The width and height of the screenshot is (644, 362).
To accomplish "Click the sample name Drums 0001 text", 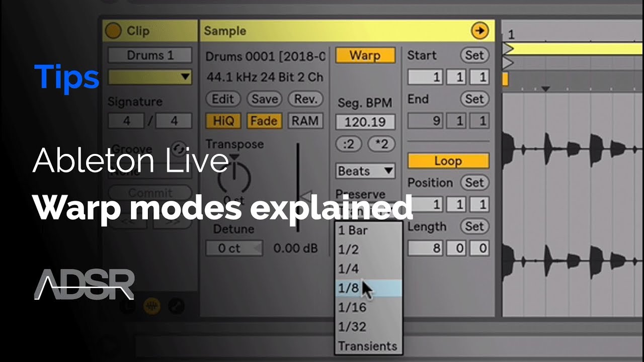I will pos(265,56).
